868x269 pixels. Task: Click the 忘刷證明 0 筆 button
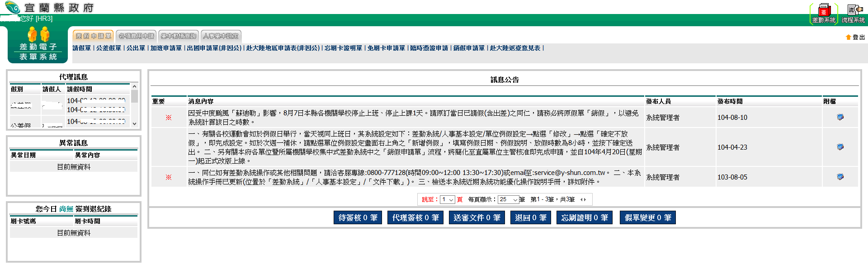pos(585,218)
